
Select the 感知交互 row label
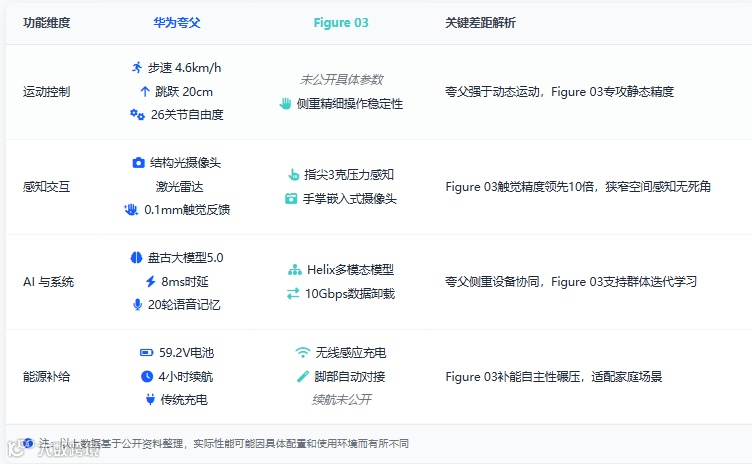(47, 187)
